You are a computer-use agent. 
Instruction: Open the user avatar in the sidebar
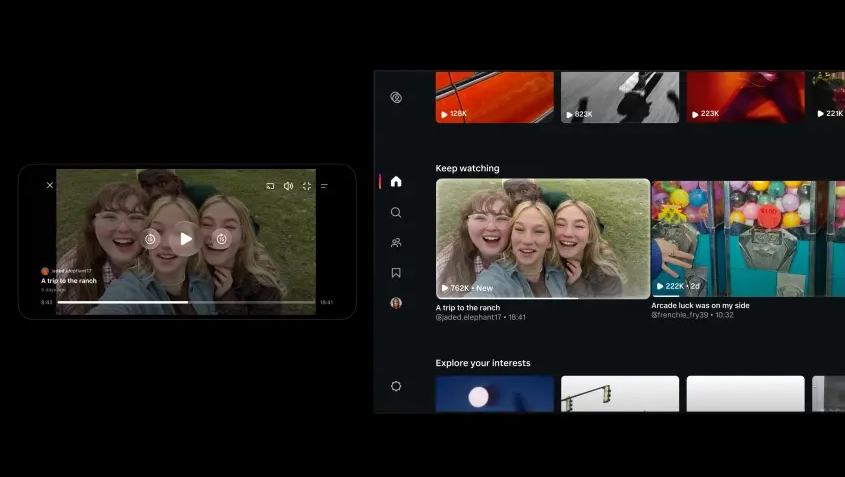396,303
